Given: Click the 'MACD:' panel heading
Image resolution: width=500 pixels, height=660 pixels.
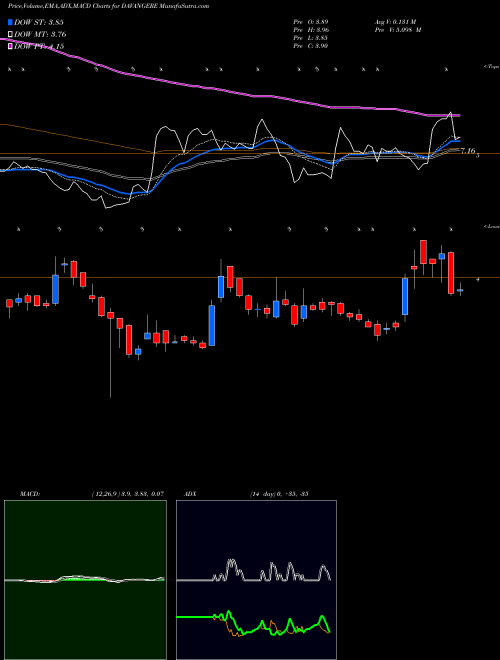Looking at the screenshot, I should pyautogui.click(x=30, y=494).
